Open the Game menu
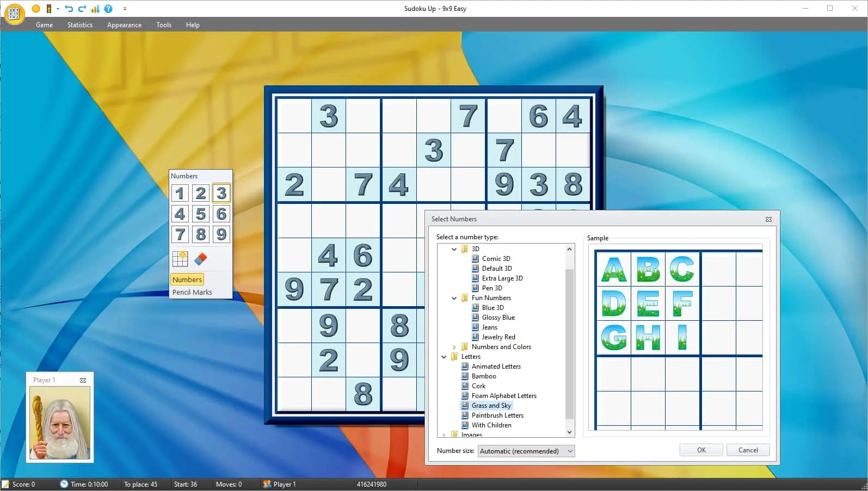This screenshot has height=491, width=868. 45,25
